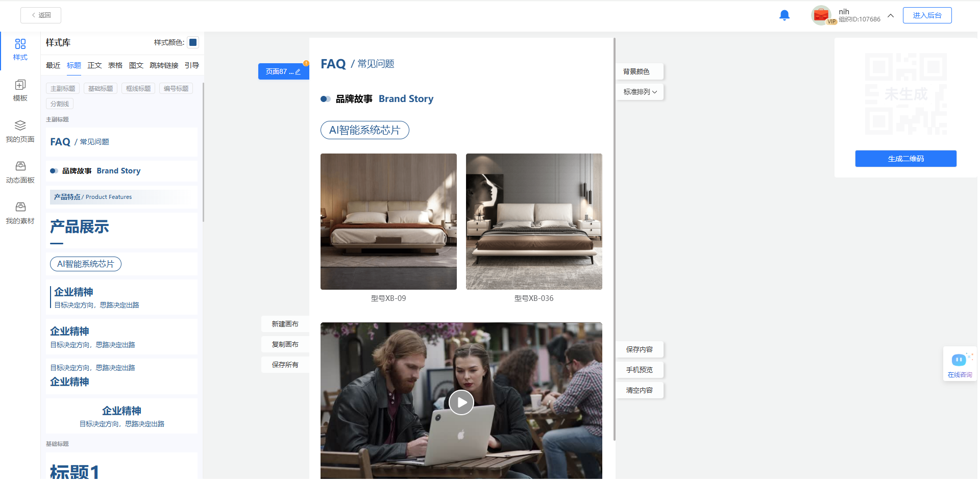Open 我的素材 in the sidebar
This screenshot has width=980, height=483.
(x=20, y=212)
